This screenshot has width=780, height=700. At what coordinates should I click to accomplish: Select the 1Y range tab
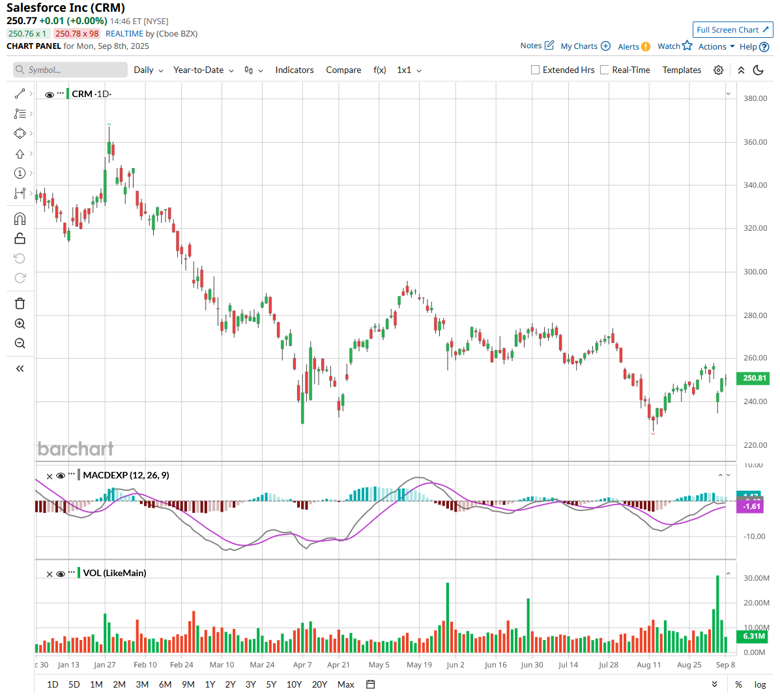pos(210,684)
